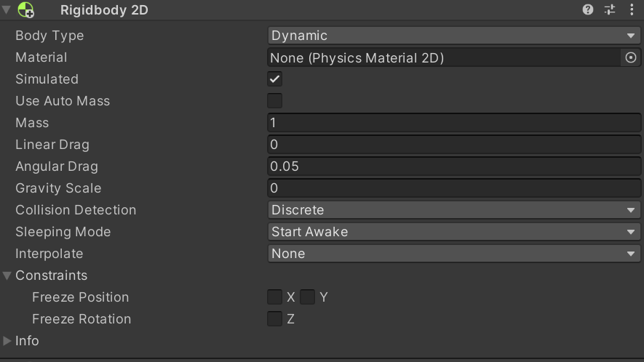Tick Freeze Position X checkbox
The width and height of the screenshot is (644, 362).
click(x=274, y=297)
